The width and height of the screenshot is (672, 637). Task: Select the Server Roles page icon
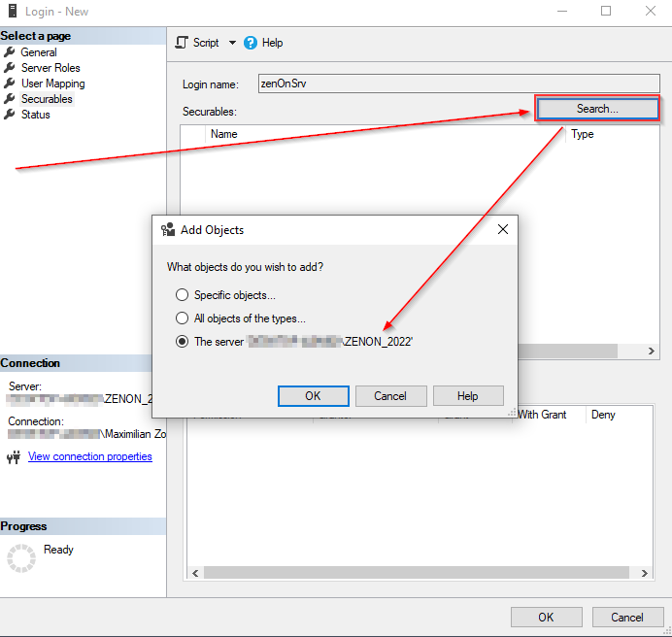[x=10, y=68]
